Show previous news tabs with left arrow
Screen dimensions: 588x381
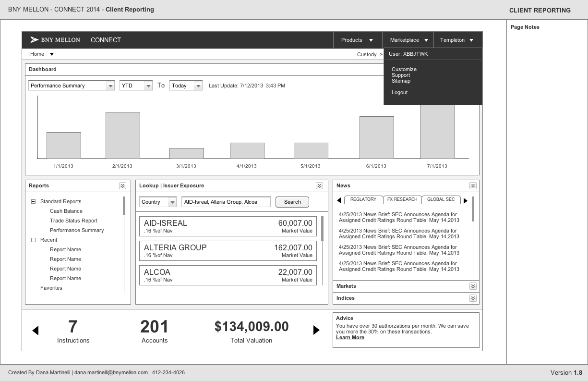(339, 200)
